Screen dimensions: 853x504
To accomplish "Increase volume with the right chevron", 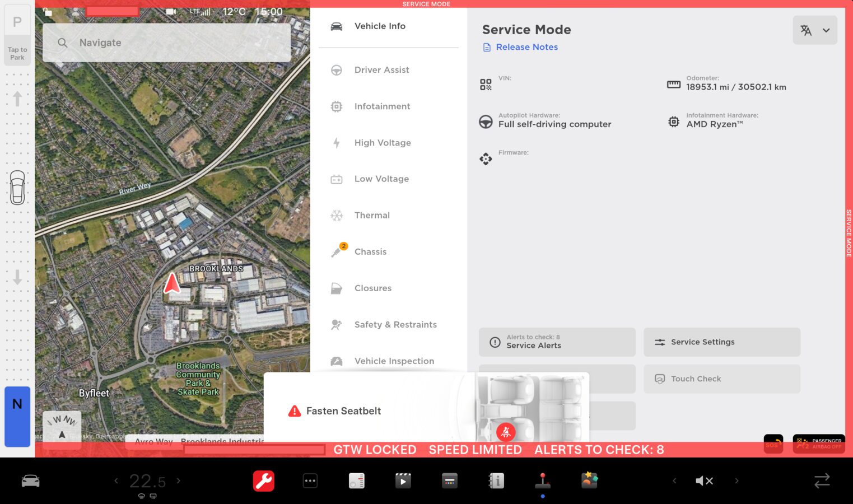I will [737, 480].
